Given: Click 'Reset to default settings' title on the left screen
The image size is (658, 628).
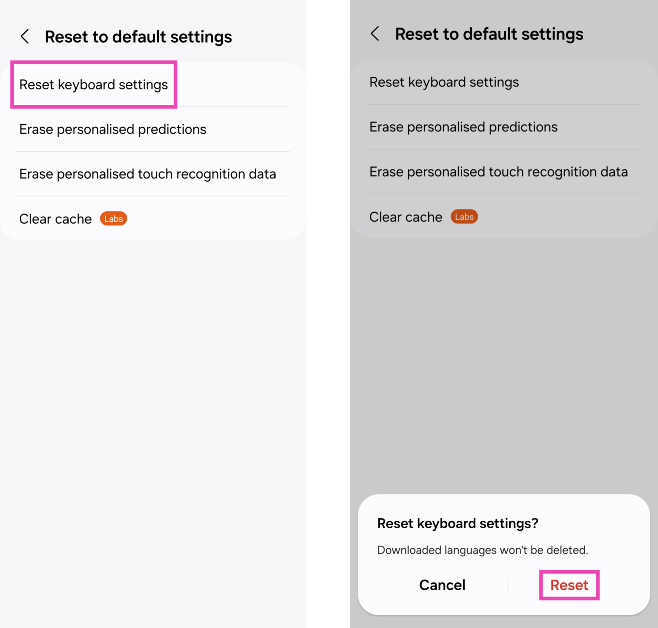Looking at the screenshot, I should pos(138,37).
